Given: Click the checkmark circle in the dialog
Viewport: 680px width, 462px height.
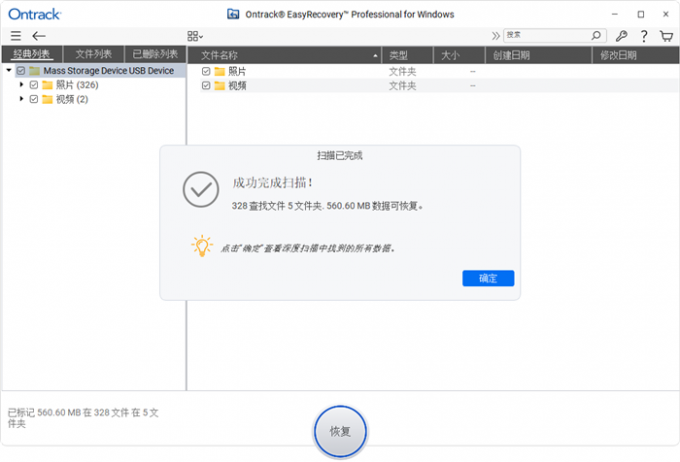Looking at the screenshot, I should click(x=200, y=190).
